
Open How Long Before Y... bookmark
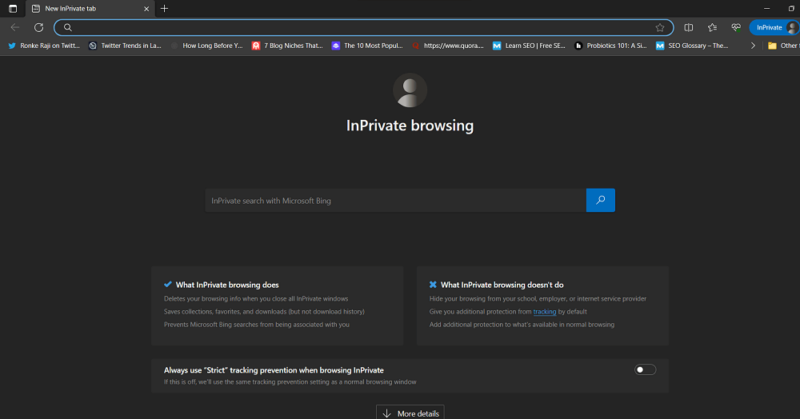point(207,45)
